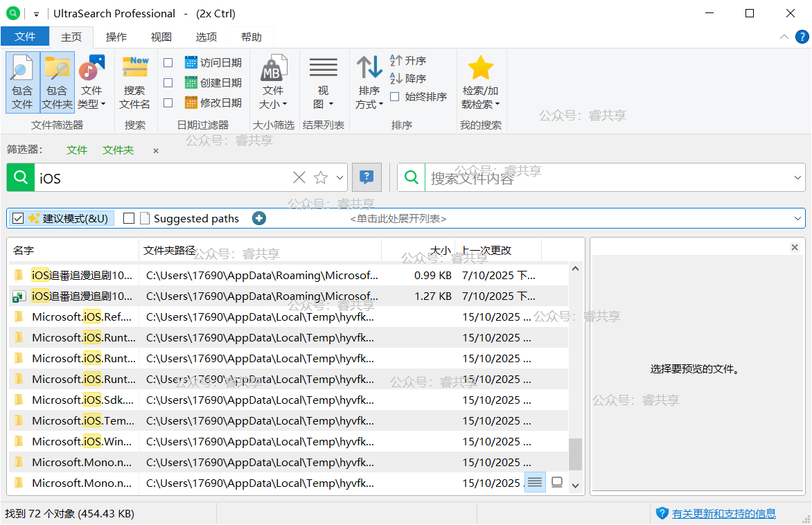This screenshot has width=812, height=525.
Task: Click the blue plus icon beside Suggested paths
Action: tap(259, 218)
